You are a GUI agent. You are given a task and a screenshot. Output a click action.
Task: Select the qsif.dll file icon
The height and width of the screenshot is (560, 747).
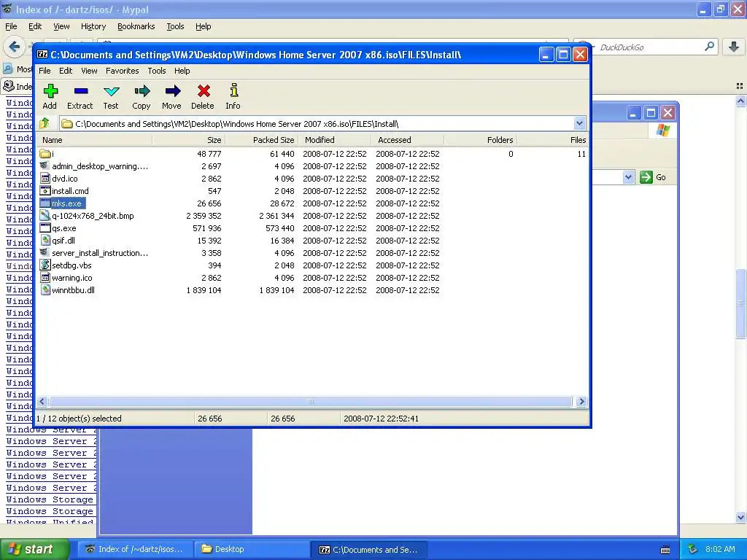[x=45, y=241]
